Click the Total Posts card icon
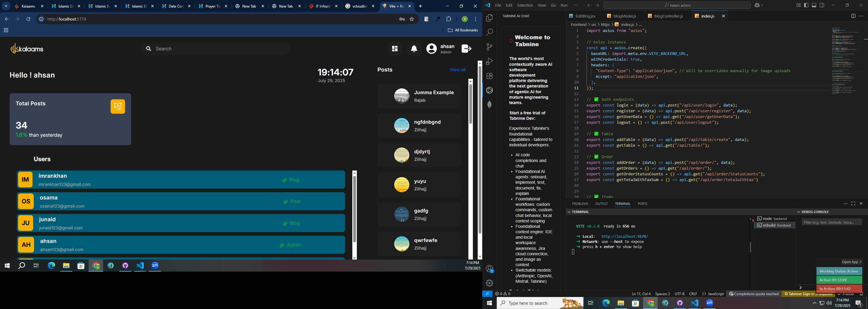The image size is (868, 309). coord(118,107)
